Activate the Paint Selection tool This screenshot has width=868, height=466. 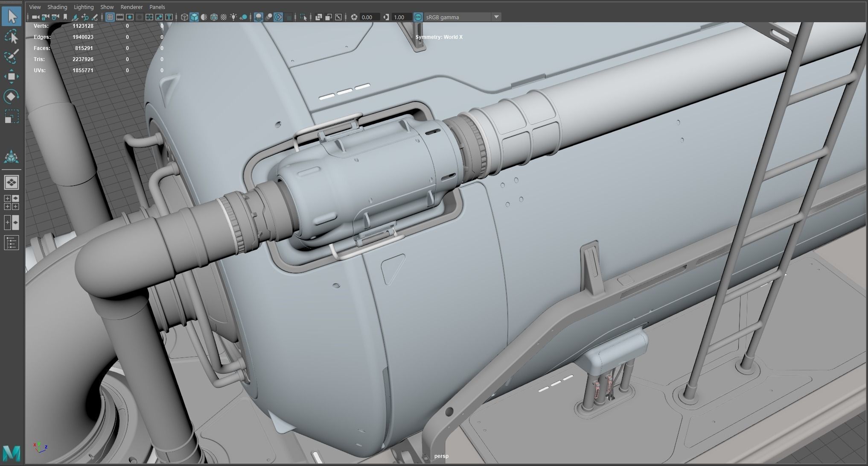(x=12, y=56)
